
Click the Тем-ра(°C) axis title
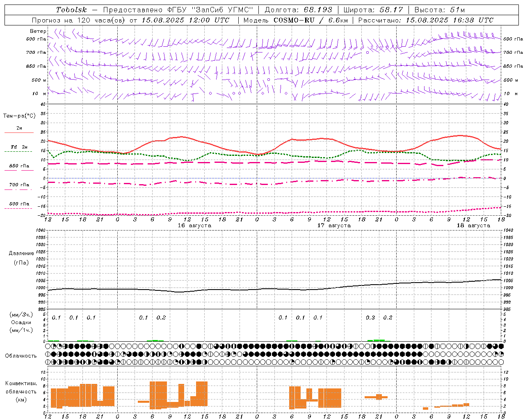point(19,116)
